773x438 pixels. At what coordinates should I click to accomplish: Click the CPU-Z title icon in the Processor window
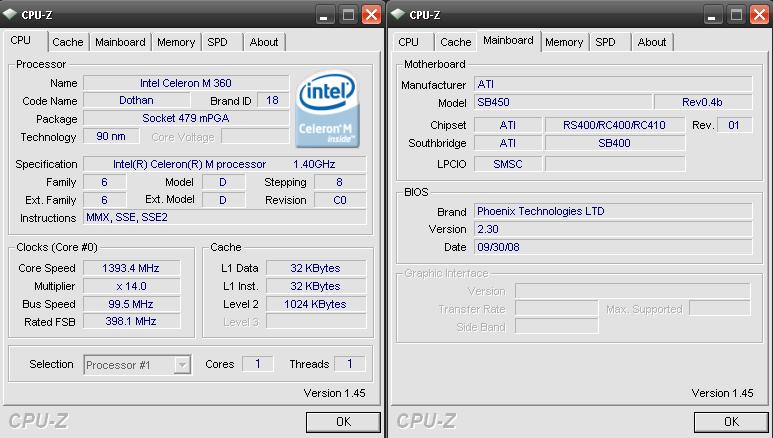pos(14,14)
